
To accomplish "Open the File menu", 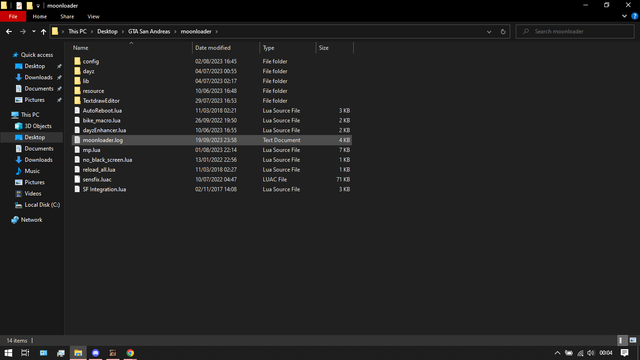I will tap(13, 16).
